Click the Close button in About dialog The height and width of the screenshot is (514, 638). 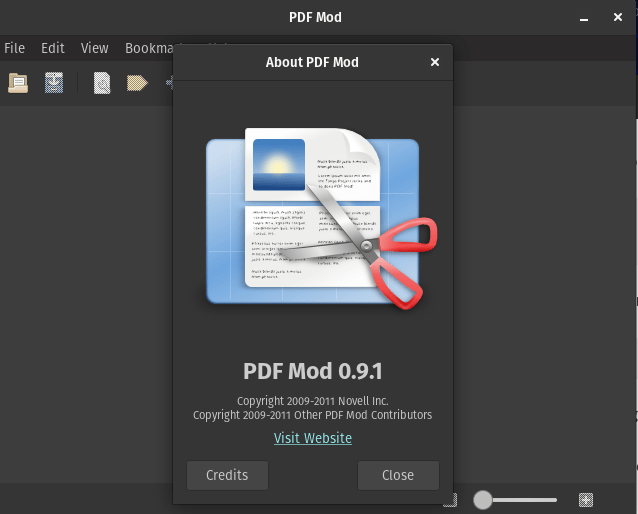click(x=398, y=475)
